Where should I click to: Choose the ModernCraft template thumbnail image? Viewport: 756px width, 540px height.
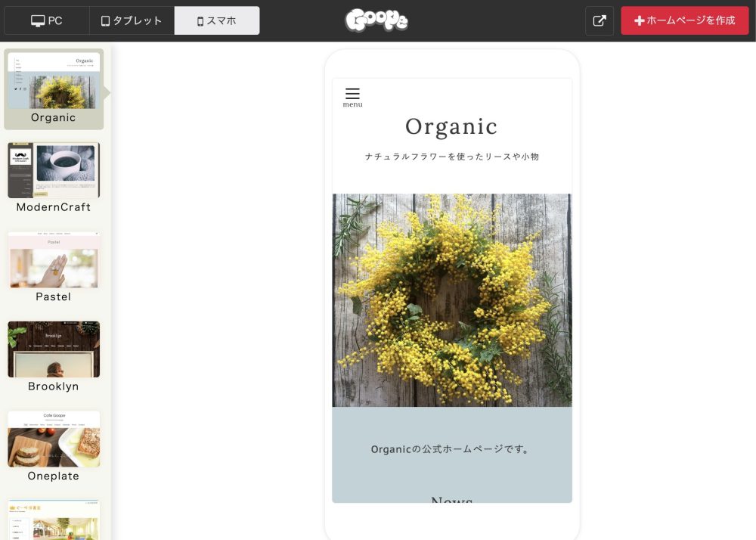tap(54, 170)
